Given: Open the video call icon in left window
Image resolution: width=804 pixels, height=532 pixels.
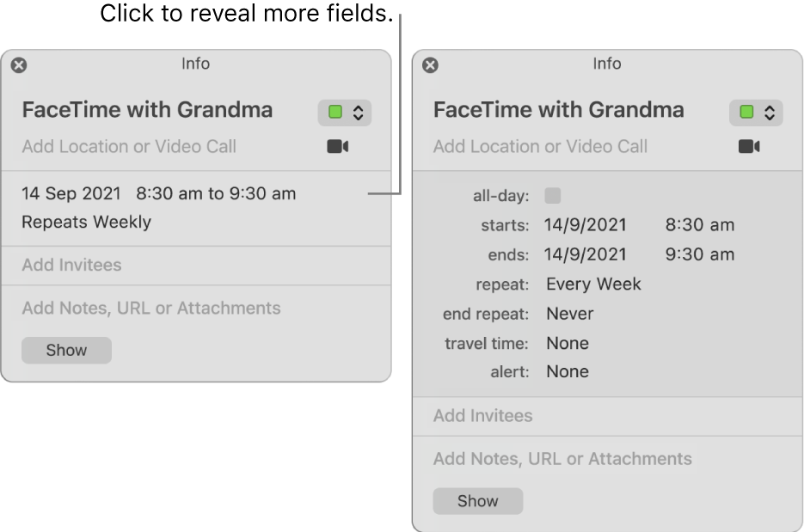Looking at the screenshot, I should point(337,146).
